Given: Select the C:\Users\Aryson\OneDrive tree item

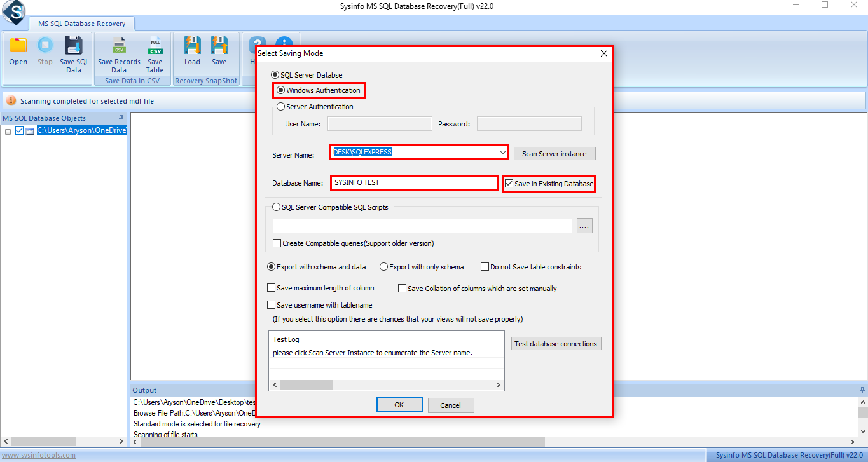Looking at the screenshot, I should click(x=82, y=131).
